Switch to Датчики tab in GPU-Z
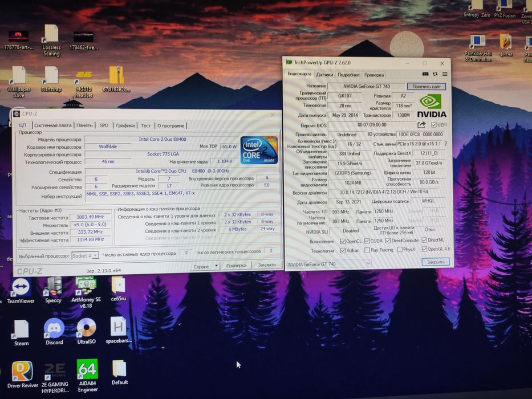The image size is (532, 399). 324,75
